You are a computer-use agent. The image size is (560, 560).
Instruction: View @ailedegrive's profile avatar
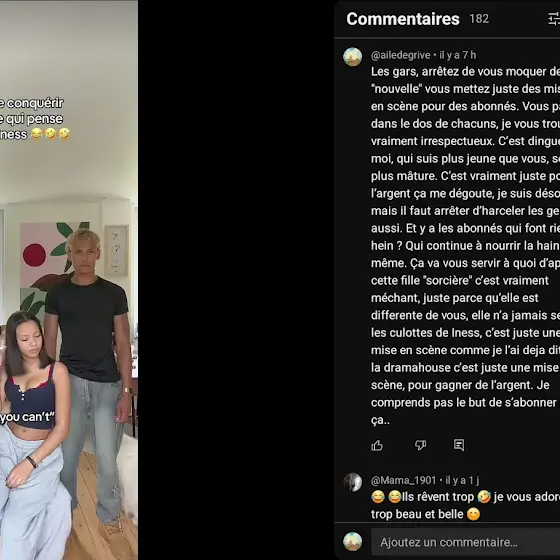coord(352,57)
